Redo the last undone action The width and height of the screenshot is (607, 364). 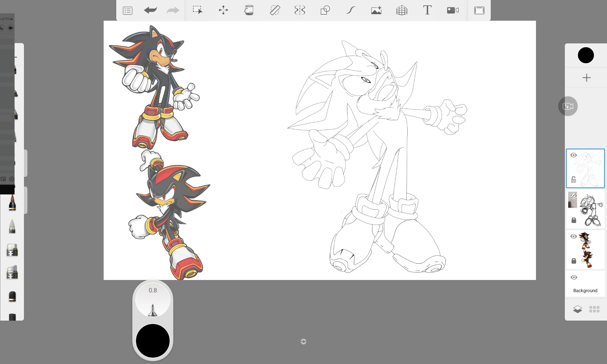172,10
